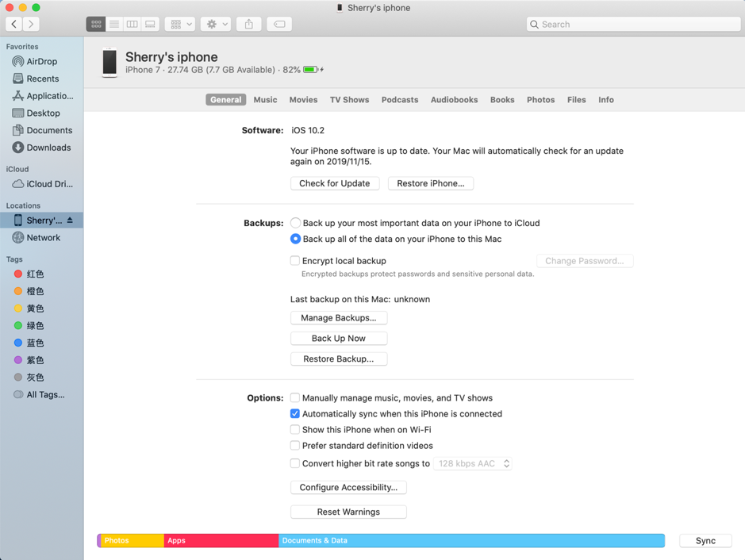The width and height of the screenshot is (745, 560).
Task: Open the action gear dropdown menu
Action: (216, 25)
